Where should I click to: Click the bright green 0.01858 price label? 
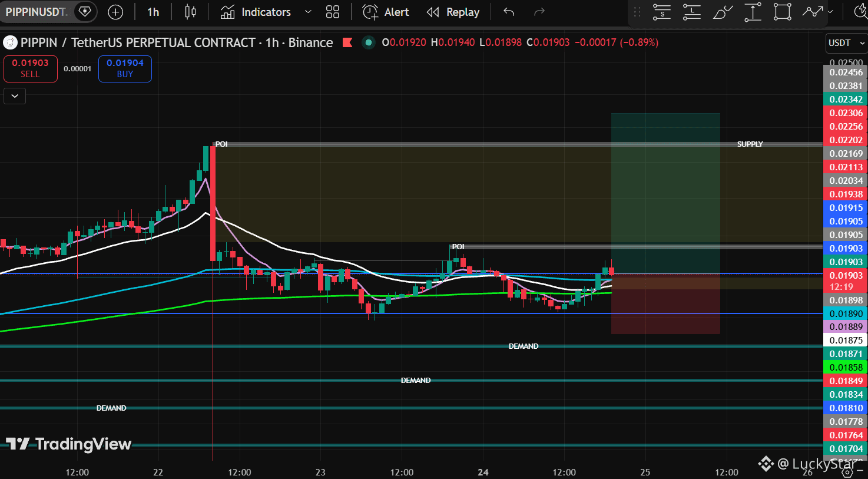click(846, 368)
